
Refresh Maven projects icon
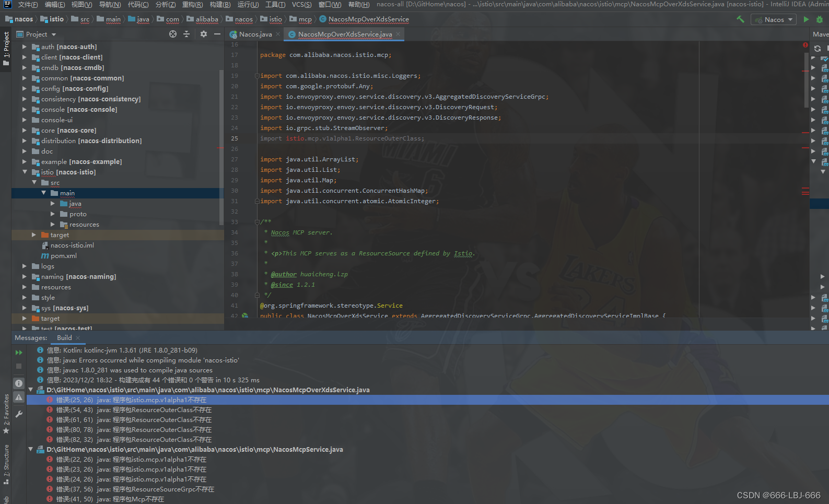pos(818,49)
